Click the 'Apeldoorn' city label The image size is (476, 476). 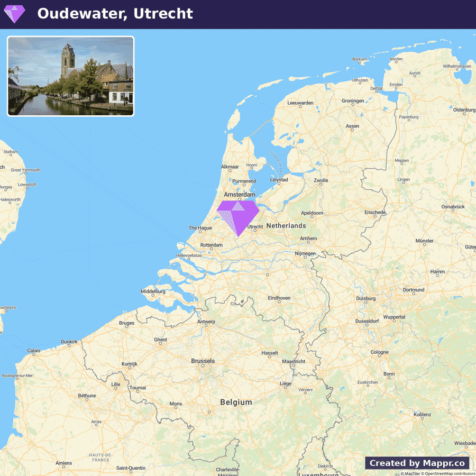pos(312,213)
